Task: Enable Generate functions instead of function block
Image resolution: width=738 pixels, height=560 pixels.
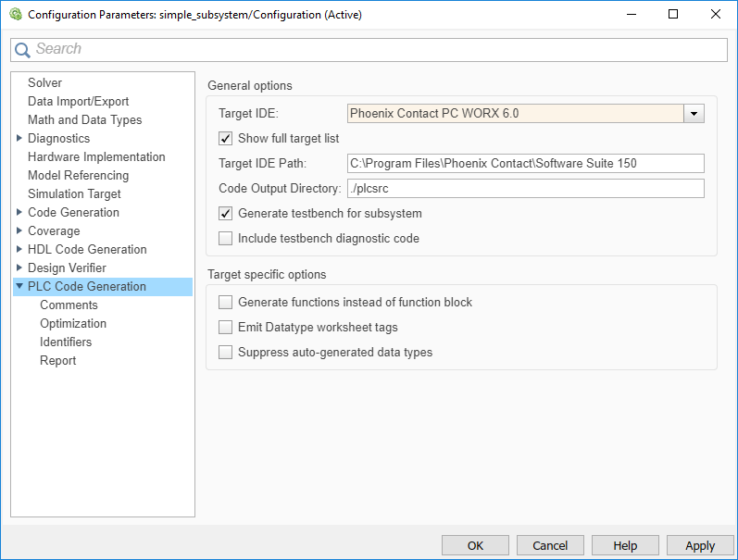Action: 225,303
